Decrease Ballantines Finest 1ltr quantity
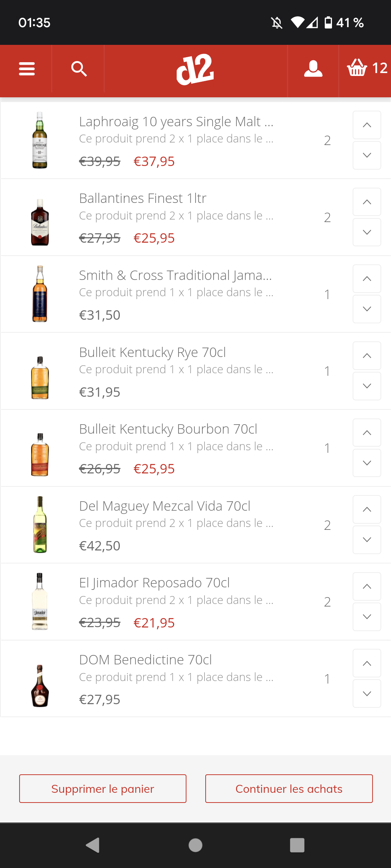 click(x=367, y=232)
